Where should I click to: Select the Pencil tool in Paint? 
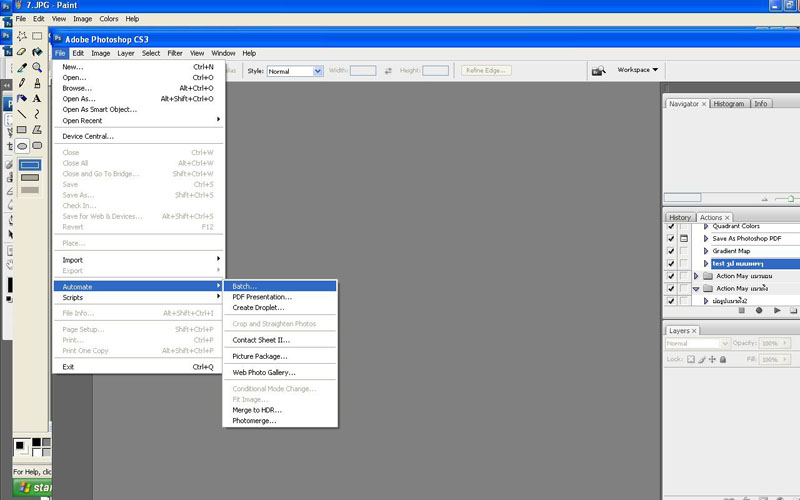(21, 83)
